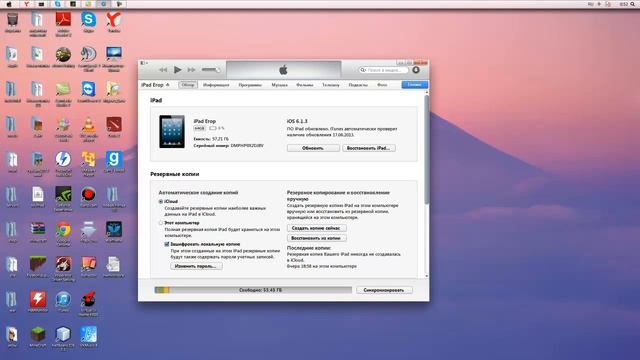Eject the iPad Егор device
Screen dimensions: 640x360
pyautogui.click(x=168, y=85)
